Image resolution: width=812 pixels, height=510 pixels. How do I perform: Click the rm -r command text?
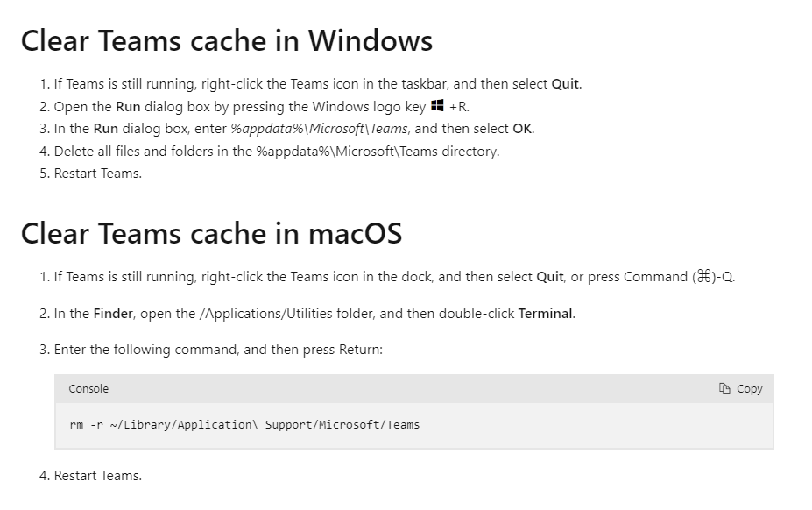tap(244, 424)
